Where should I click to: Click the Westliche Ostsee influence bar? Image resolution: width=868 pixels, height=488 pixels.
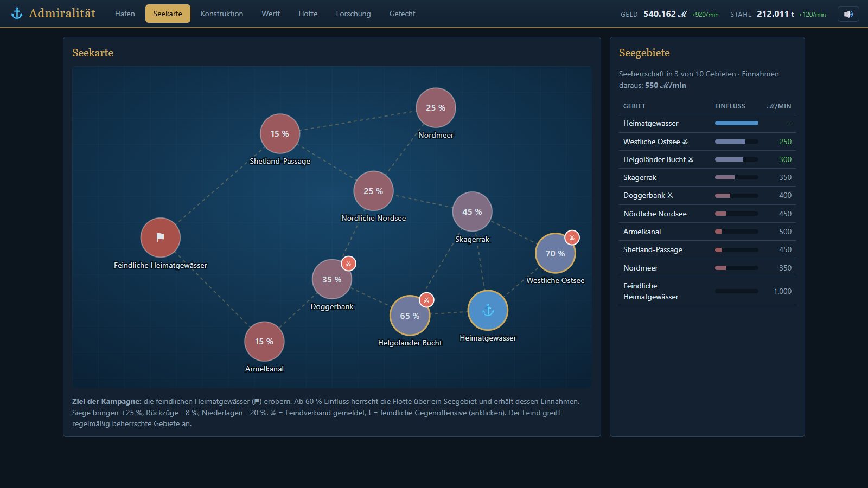(737, 142)
